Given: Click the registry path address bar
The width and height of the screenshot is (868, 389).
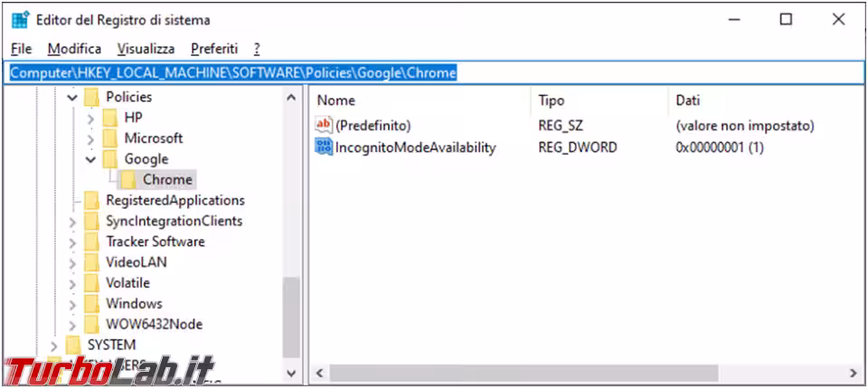Looking at the screenshot, I should 434,72.
